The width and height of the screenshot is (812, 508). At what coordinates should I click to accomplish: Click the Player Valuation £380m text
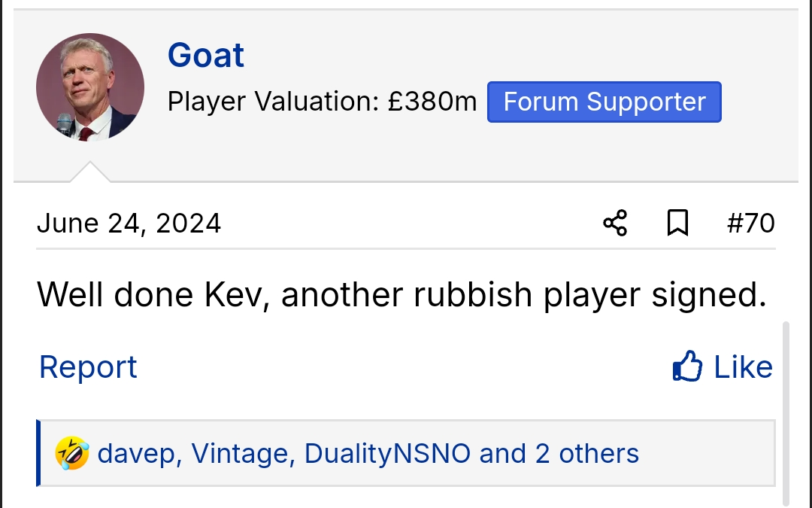point(322,102)
